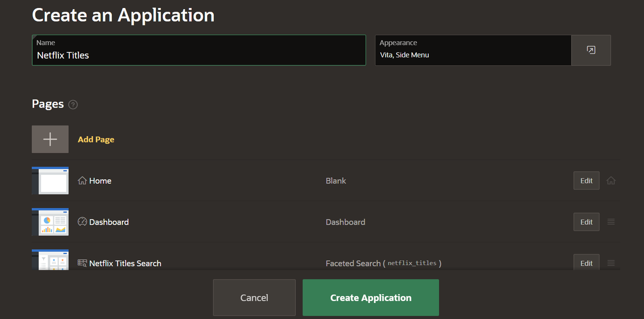
Task: Click the Appearance field showing Vita, Side Menu
Action: tap(473, 50)
